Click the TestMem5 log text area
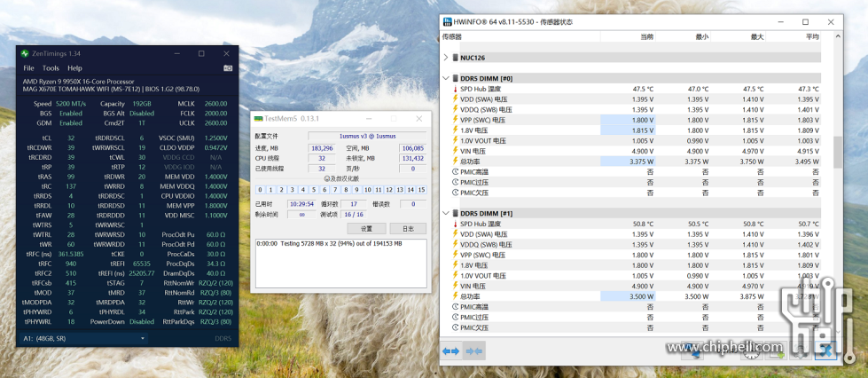Screen dimensions: 868x378 tap(341, 264)
